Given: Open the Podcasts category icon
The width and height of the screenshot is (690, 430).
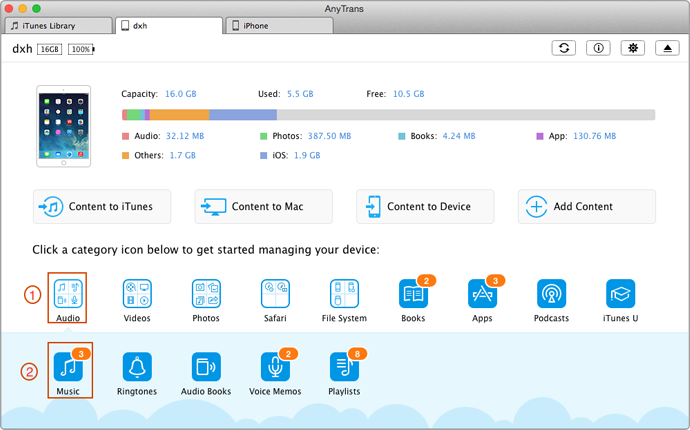Looking at the screenshot, I should click(x=551, y=294).
